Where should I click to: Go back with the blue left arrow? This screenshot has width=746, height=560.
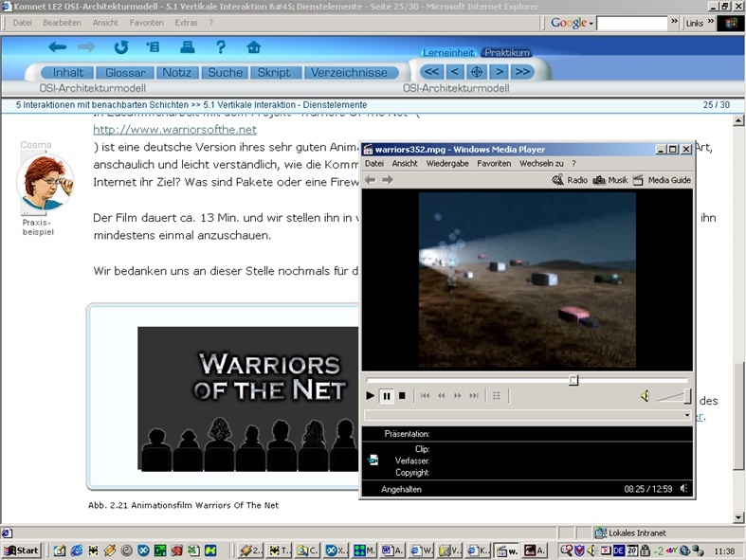point(58,47)
